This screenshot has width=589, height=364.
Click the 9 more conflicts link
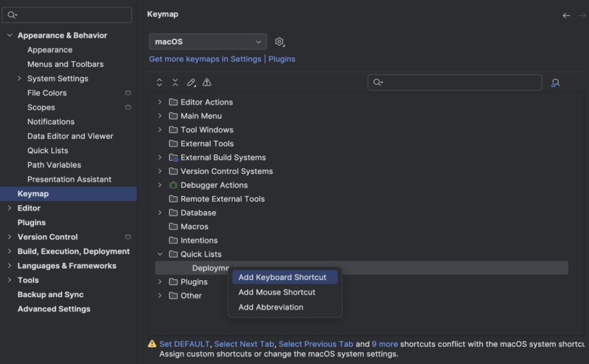point(384,343)
